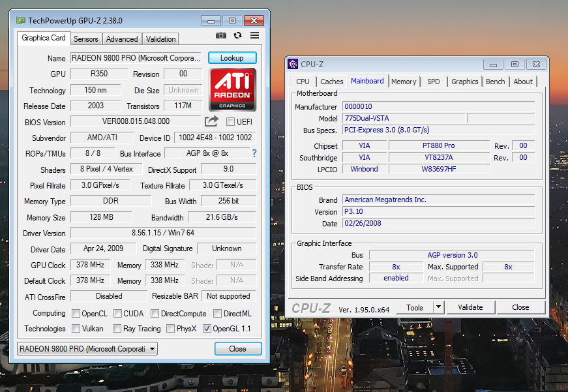Click the GPU-Z refresh icon
568x392 pixels.
pos(237,35)
